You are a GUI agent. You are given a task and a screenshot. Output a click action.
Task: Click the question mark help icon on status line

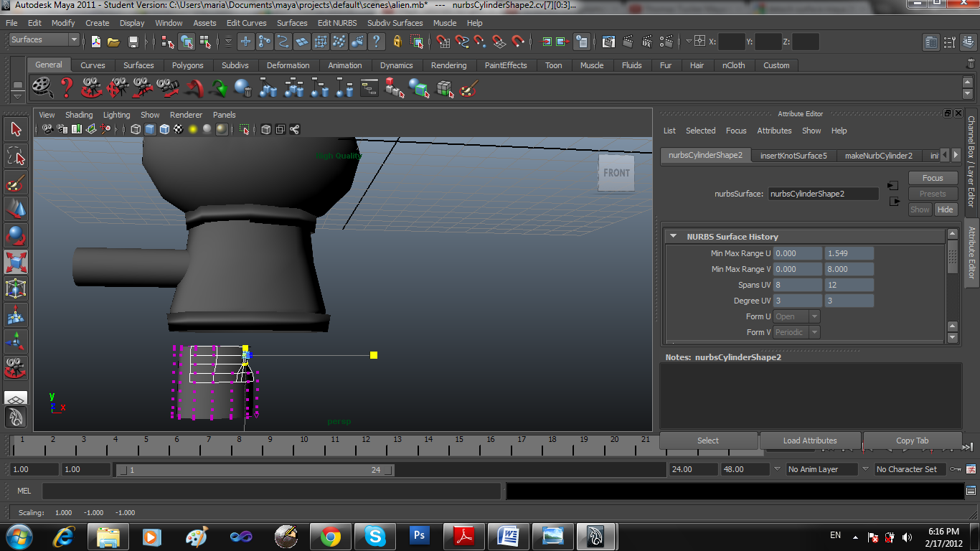(376, 42)
